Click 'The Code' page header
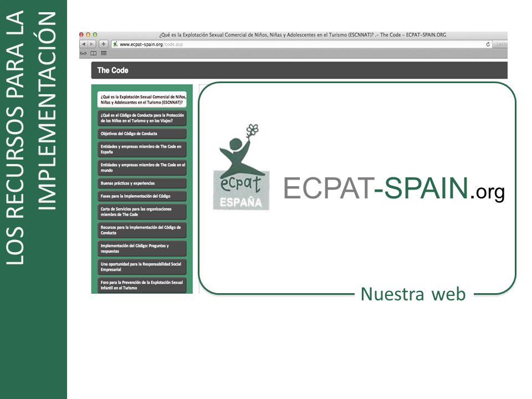The width and height of the screenshot is (532, 399). coord(112,70)
